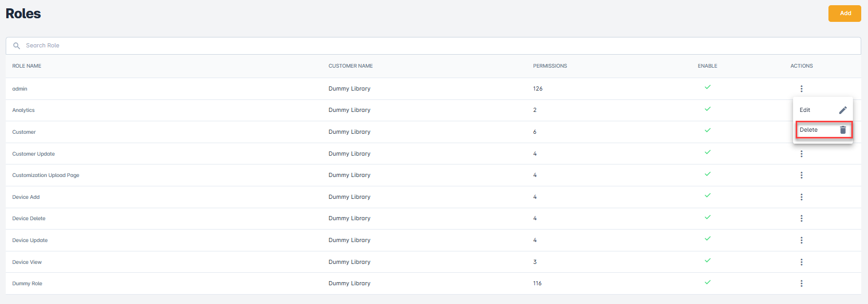Click the kebab icon for Device Update
This screenshot has height=304, width=868.
tap(801, 240)
